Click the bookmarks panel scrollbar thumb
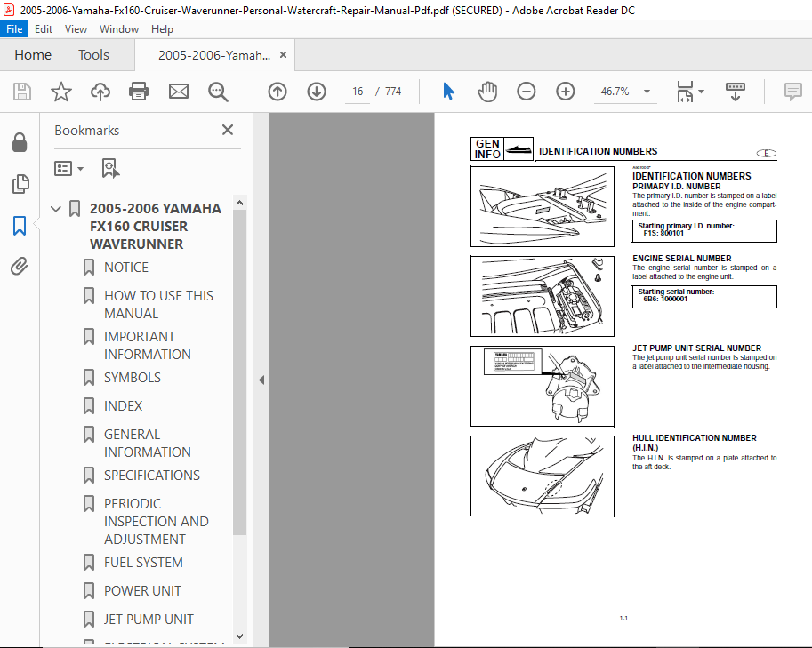The image size is (812, 648). click(x=239, y=372)
